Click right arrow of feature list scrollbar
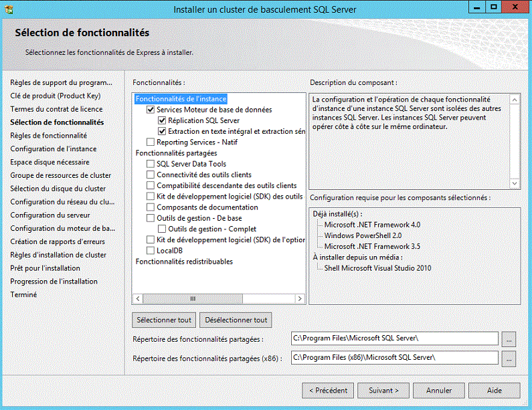 coord(300,299)
